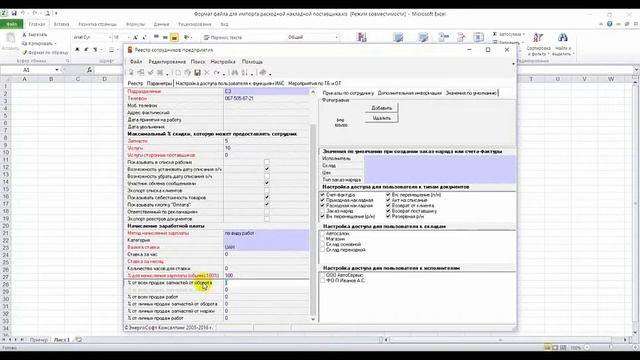Click the sort icon in registry toolbar

244,73
